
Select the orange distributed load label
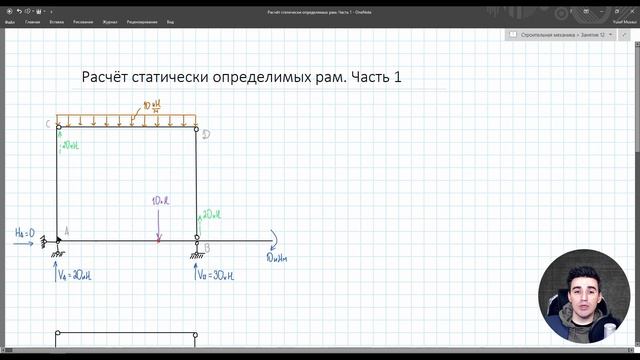pos(152,107)
